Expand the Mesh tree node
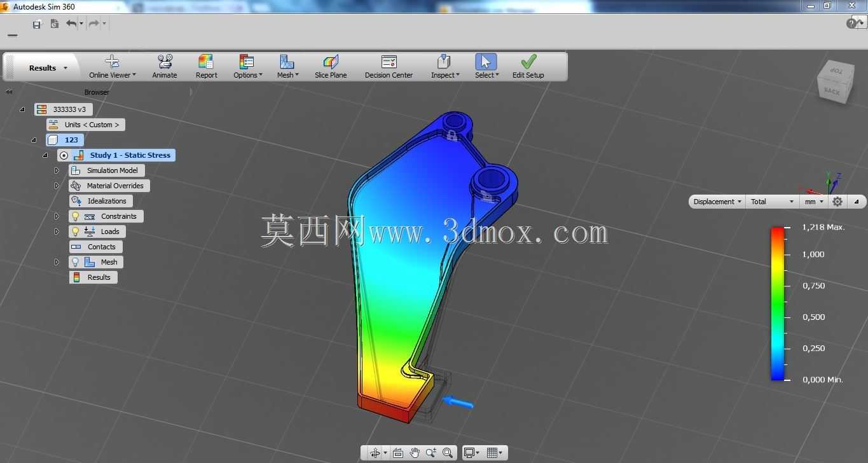The image size is (868, 463). [57, 262]
